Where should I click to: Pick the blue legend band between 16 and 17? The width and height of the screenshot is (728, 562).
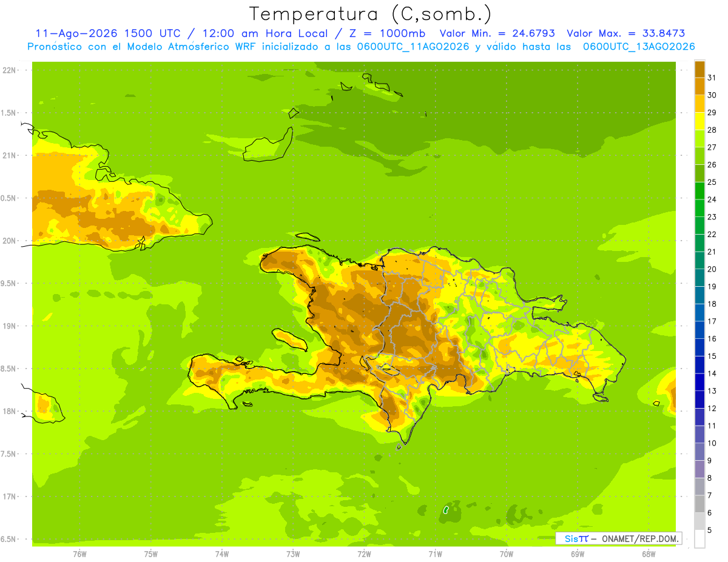699,330
